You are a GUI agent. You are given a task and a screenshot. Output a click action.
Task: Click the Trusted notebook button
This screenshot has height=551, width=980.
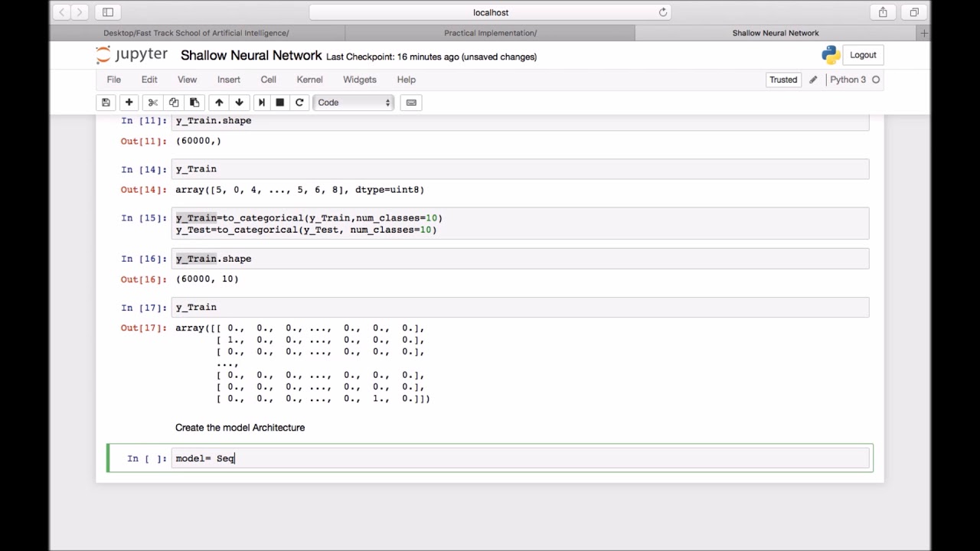783,80
